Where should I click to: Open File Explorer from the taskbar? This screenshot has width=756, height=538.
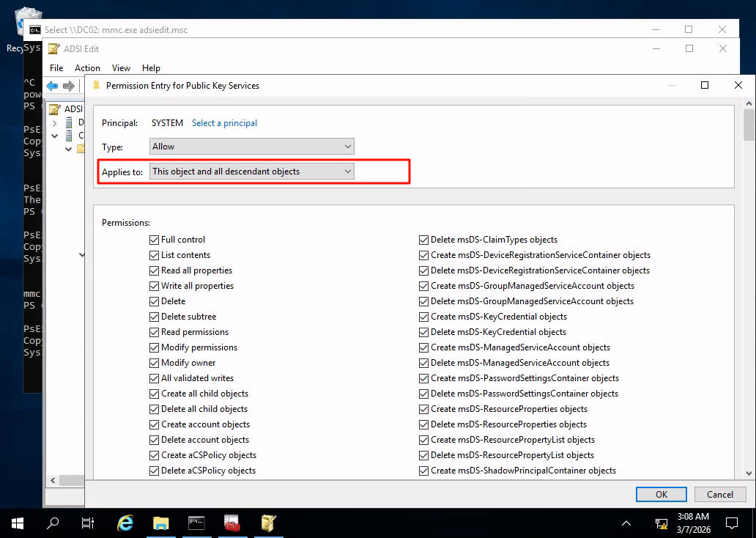pos(161,523)
